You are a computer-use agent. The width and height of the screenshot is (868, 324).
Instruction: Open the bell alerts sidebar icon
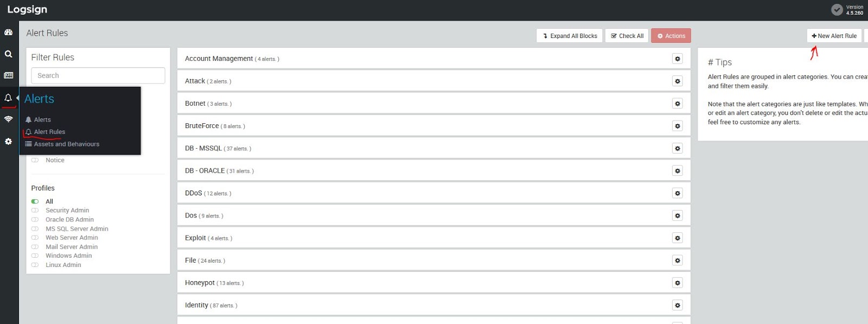tap(8, 98)
